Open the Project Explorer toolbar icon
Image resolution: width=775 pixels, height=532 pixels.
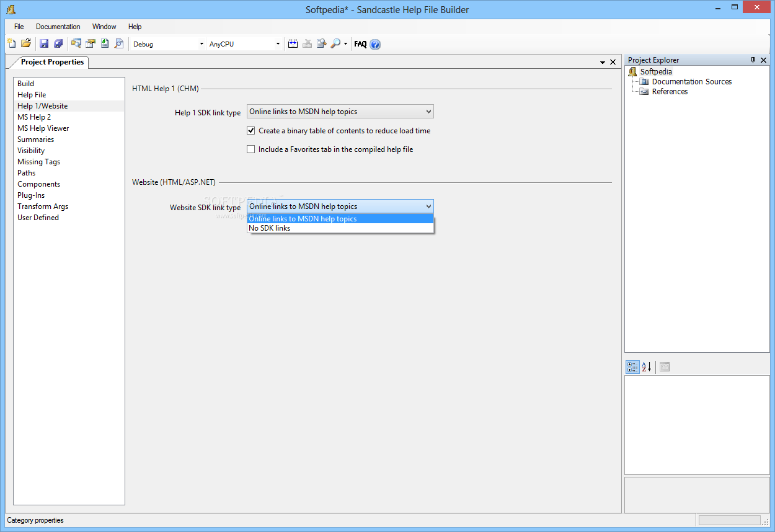pyautogui.click(x=76, y=43)
